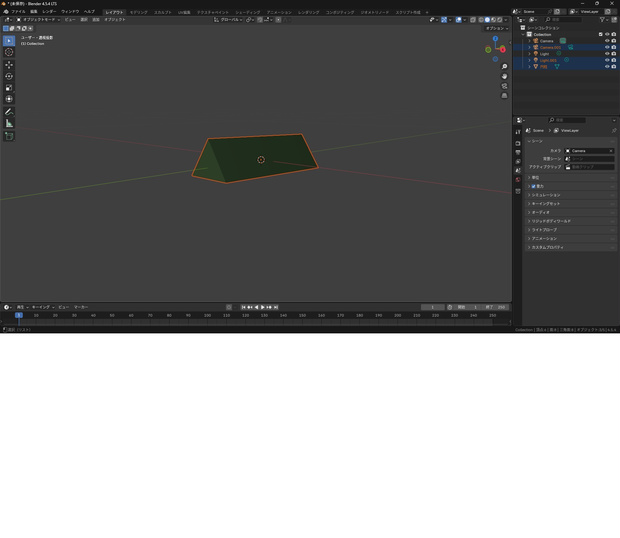Toggle camera view icon in viewport

tap(504, 86)
